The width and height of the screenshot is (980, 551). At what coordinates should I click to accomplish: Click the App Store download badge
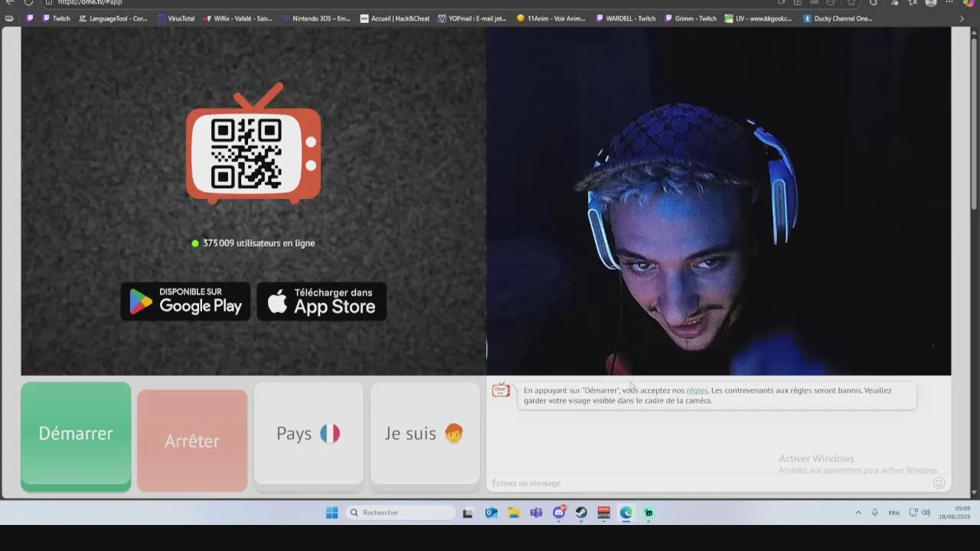click(x=322, y=302)
